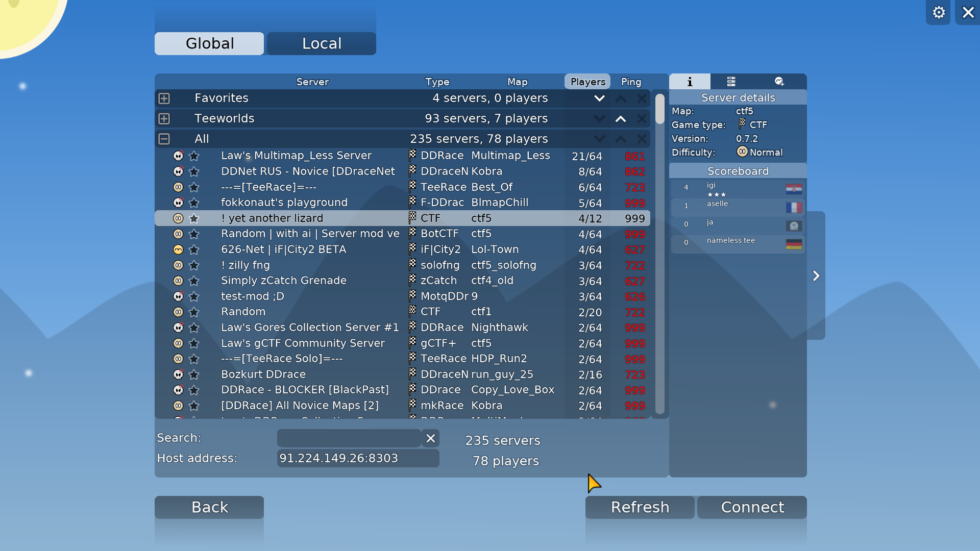Move Teeworlds filter up with arrow
Viewport: 980px width, 551px height.
(x=620, y=119)
